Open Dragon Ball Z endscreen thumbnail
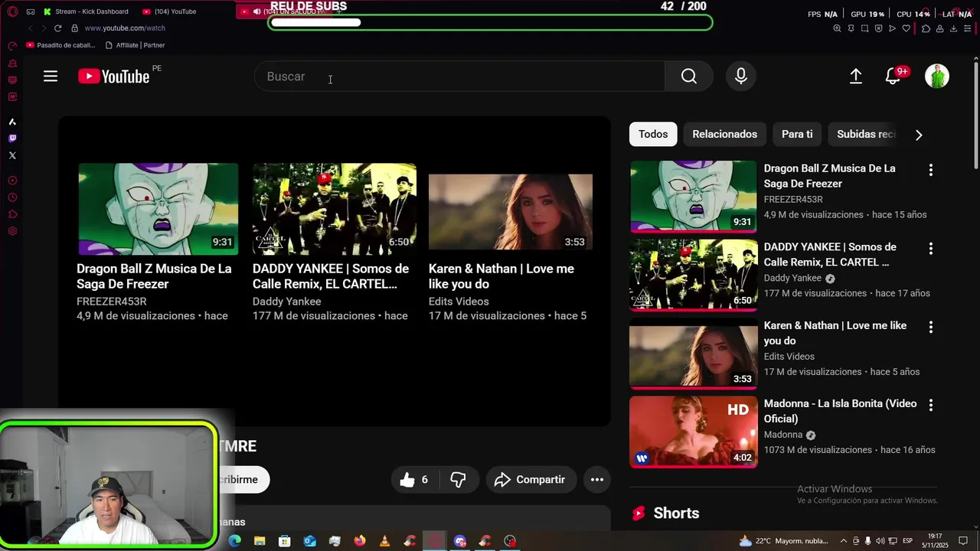The width and height of the screenshot is (980, 551). (x=158, y=209)
